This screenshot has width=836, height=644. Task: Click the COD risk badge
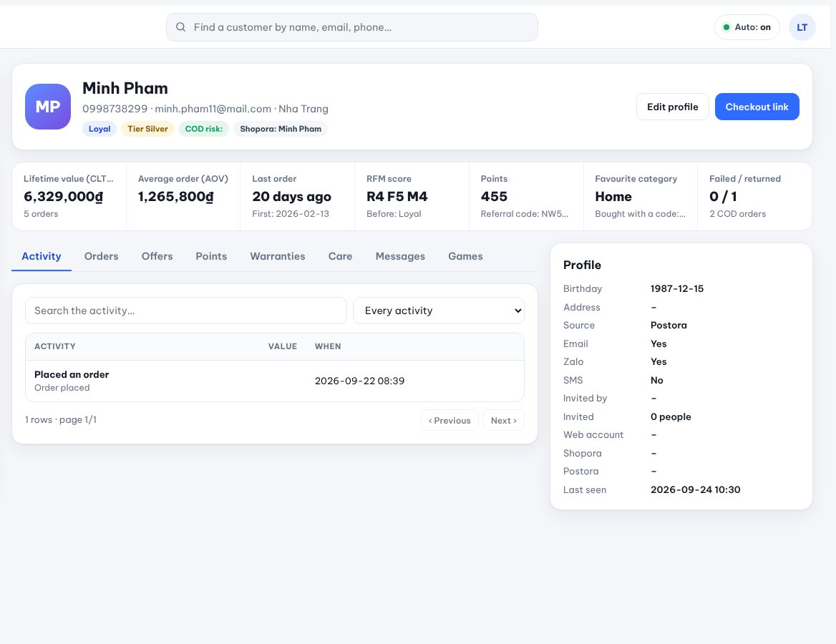pyautogui.click(x=204, y=129)
